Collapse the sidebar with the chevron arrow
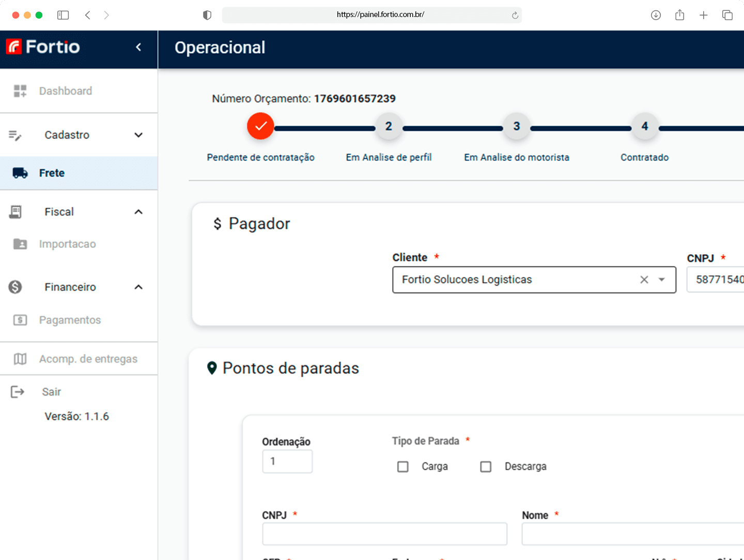The height and width of the screenshot is (560, 744). 138,48
